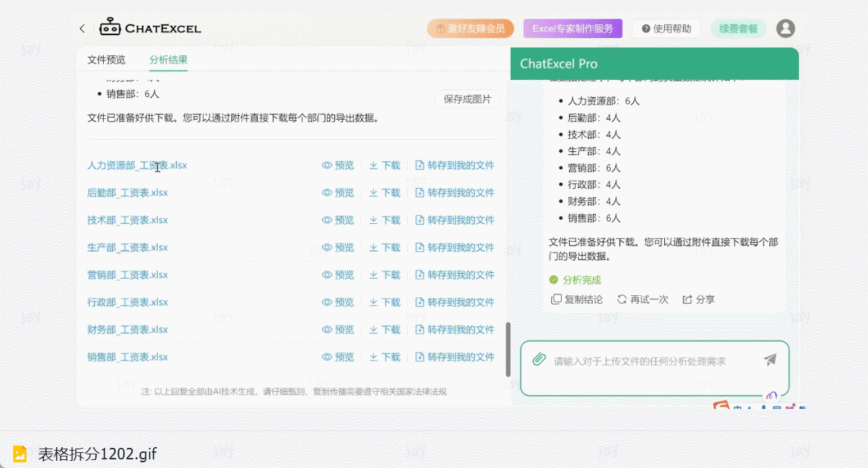Viewport: 868px width, 468px height.
Task: Share the result with 分享
Action: click(699, 300)
